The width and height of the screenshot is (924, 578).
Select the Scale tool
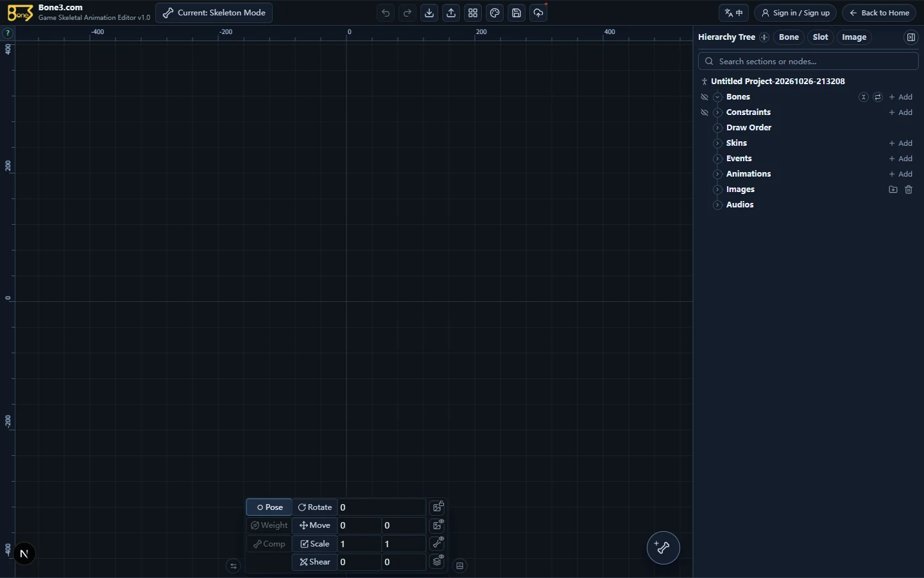tap(315, 544)
